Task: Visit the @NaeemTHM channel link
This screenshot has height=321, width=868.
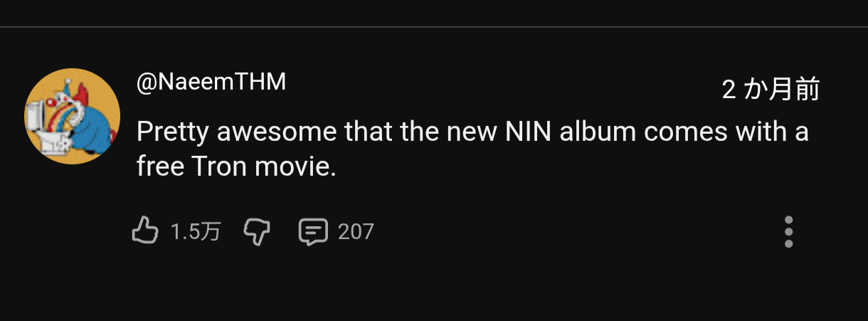Action: (211, 83)
